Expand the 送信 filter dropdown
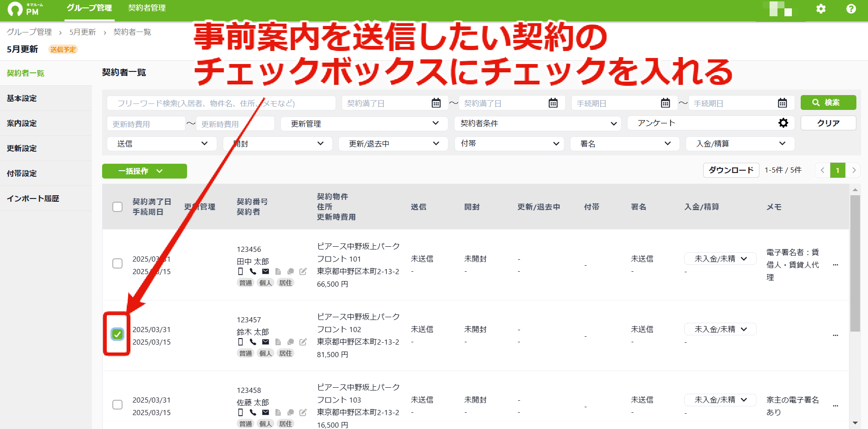868x429 pixels. 162,144
